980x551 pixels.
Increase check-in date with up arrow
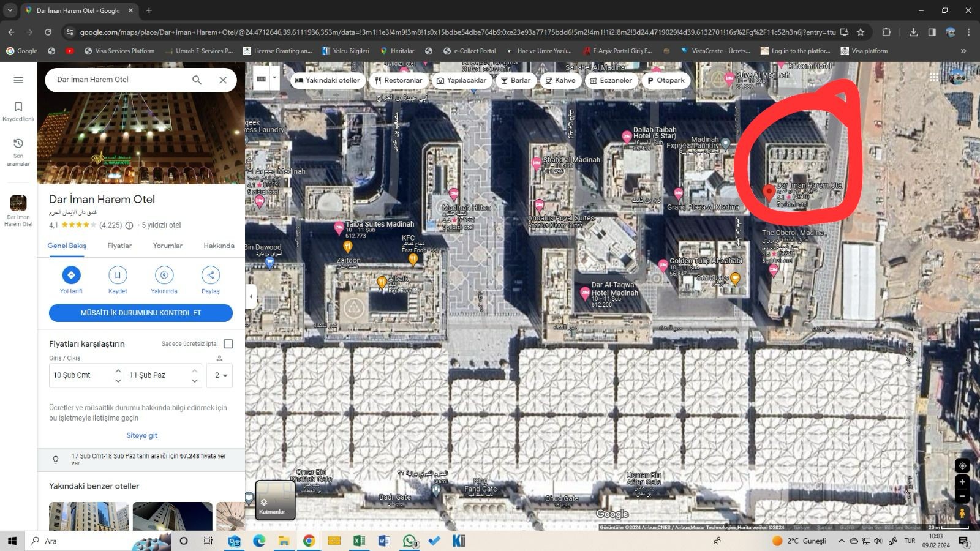click(118, 370)
